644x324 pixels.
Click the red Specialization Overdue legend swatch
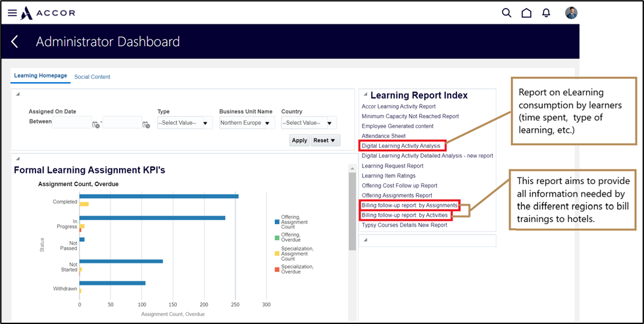pos(277,269)
